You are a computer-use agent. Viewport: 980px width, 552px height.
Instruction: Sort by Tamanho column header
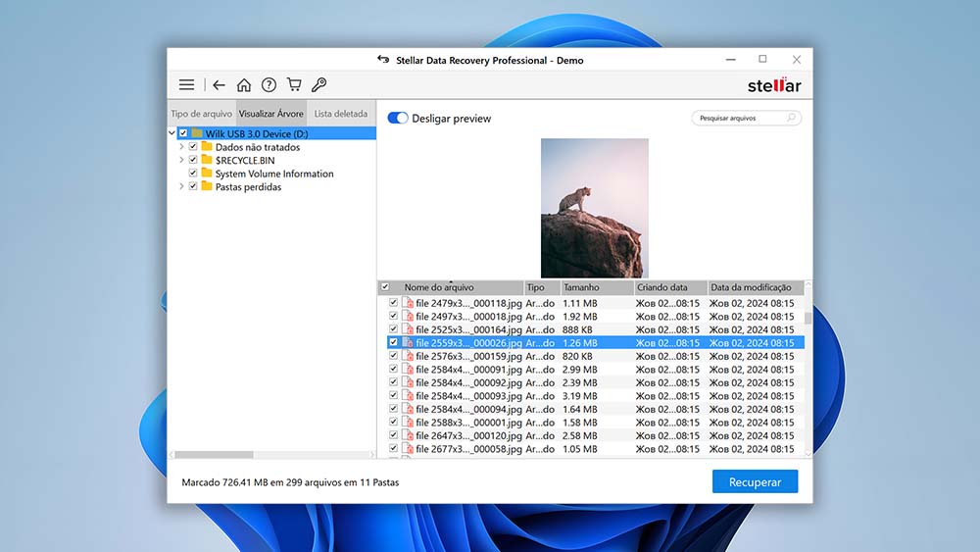pyautogui.click(x=596, y=287)
